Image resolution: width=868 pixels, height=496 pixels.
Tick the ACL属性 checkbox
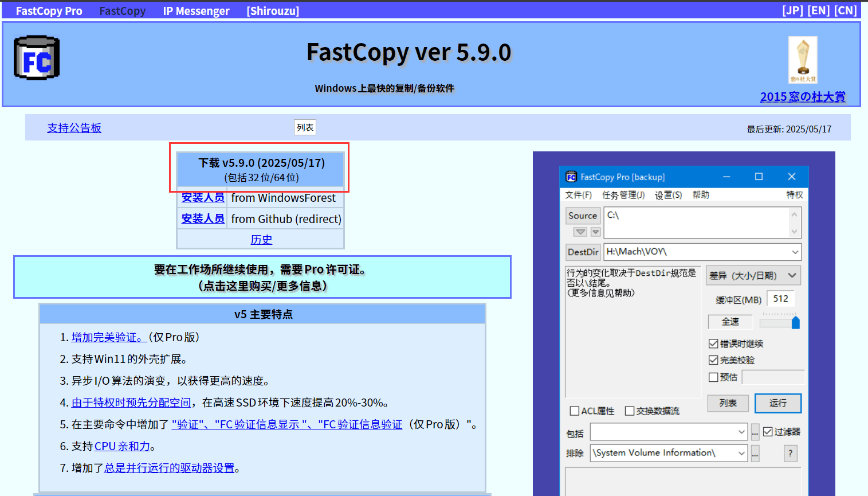pos(575,411)
